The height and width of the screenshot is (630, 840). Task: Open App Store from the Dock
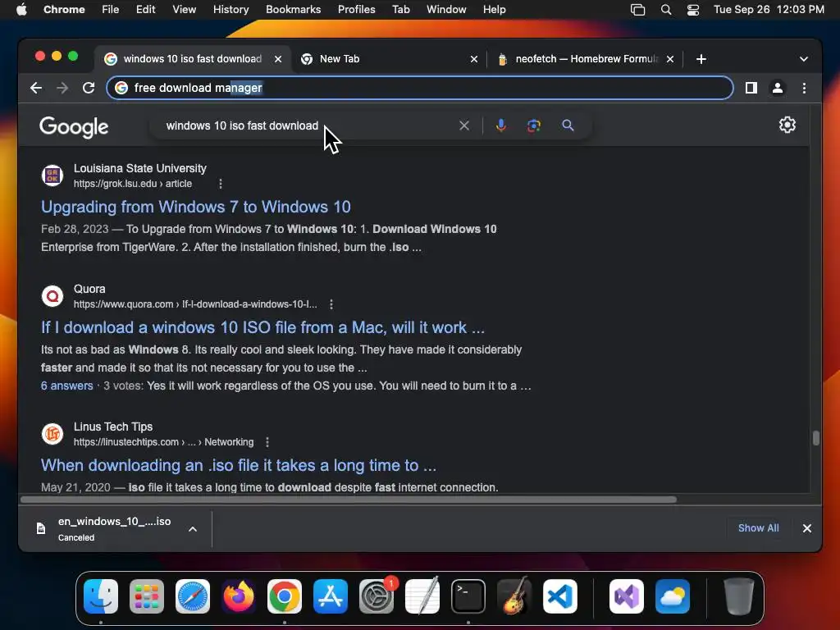pos(330,596)
